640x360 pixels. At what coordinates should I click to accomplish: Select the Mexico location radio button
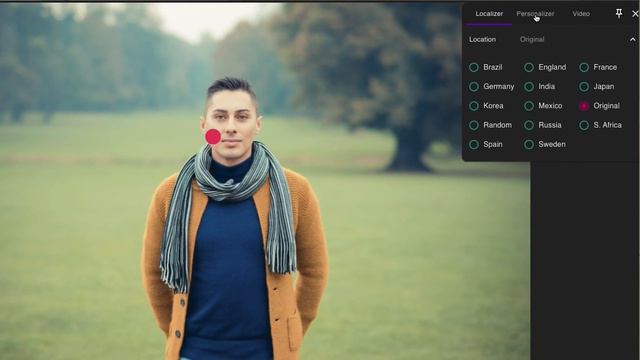click(529, 106)
